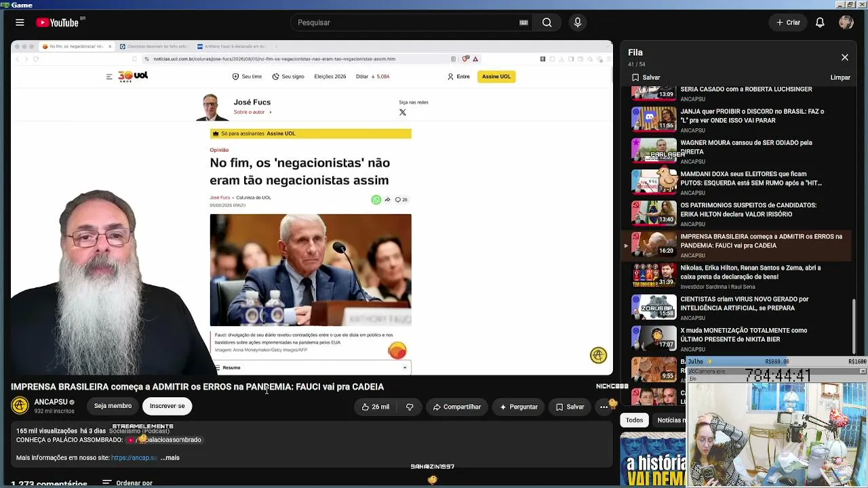
Task: Dislike the video with thumbs down
Action: (x=410, y=407)
